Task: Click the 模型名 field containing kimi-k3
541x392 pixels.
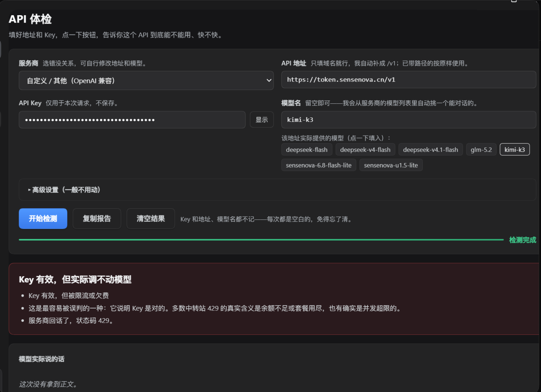Action: point(409,120)
